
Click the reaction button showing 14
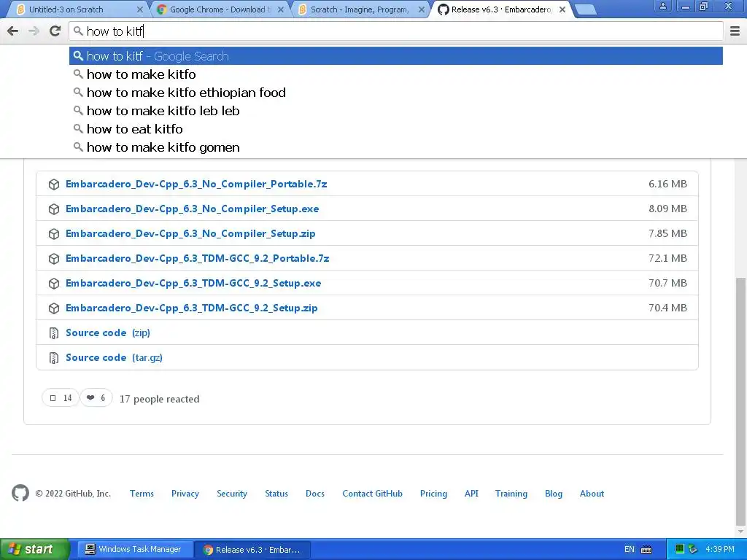coord(61,398)
